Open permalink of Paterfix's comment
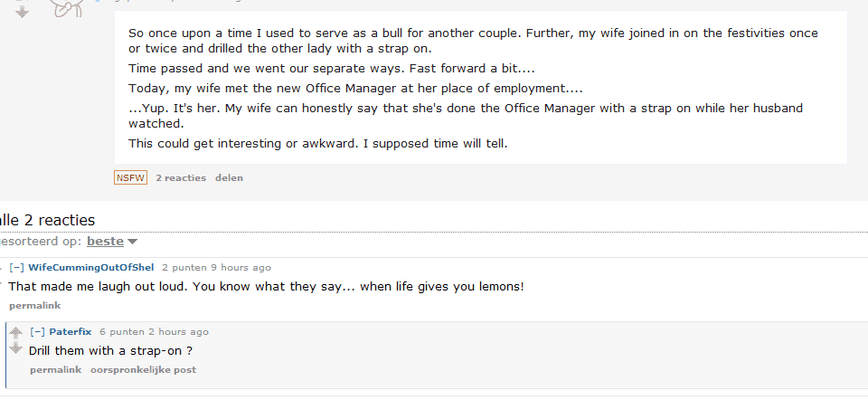The width and height of the screenshot is (868, 400). [55, 370]
